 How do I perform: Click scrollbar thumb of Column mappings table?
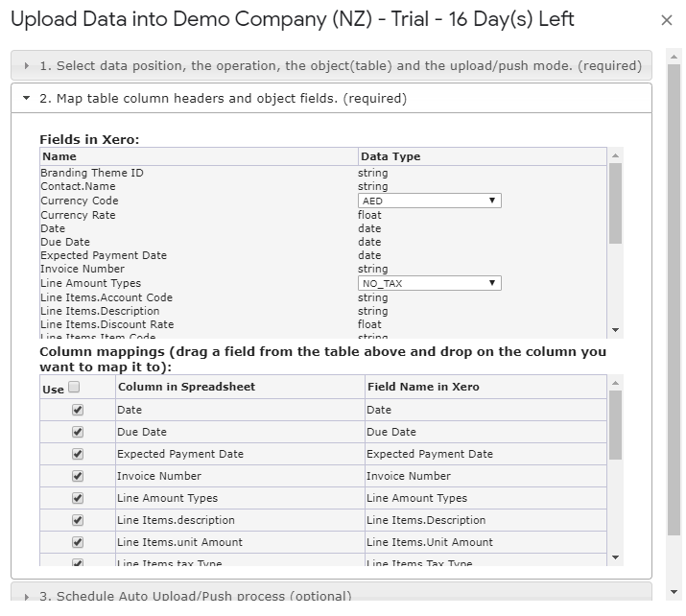point(616,425)
